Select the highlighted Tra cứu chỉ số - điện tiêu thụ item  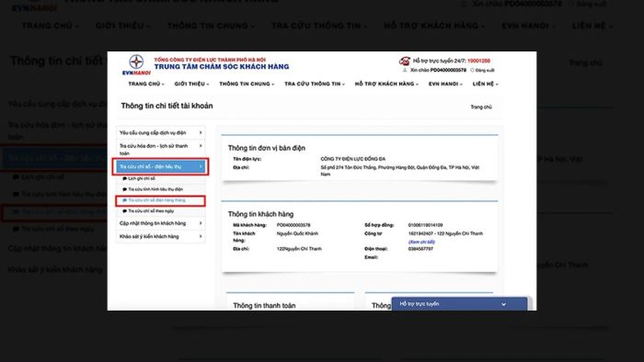coord(161,167)
